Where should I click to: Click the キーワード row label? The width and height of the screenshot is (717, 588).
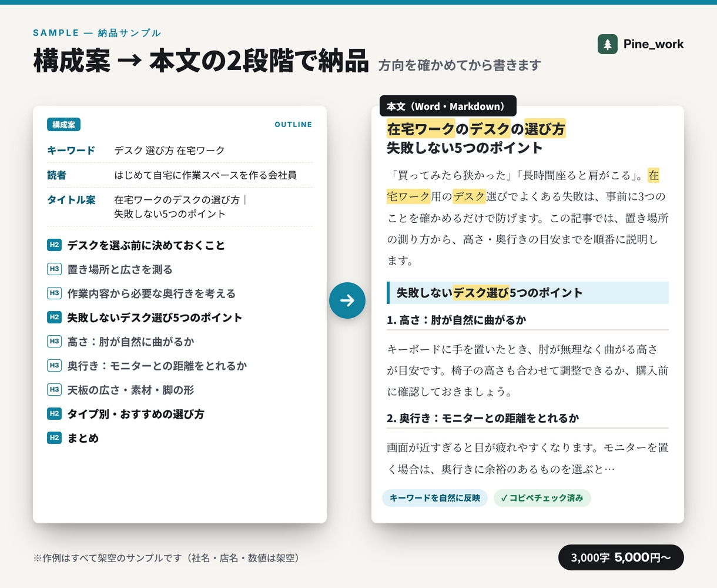(x=71, y=151)
